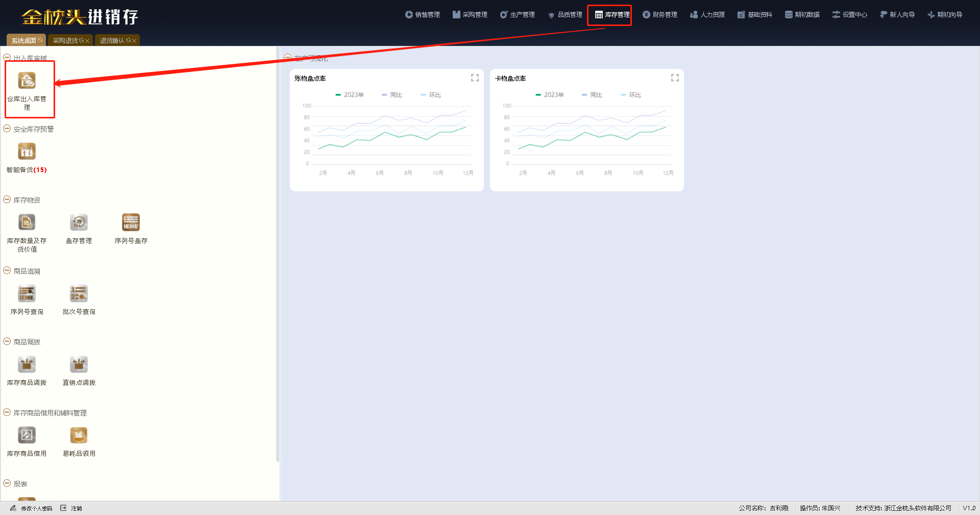The height and width of the screenshot is (515, 980).
Task: Expand the 账物盘点率 chart to fullscreen
Action: (x=475, y=78)
